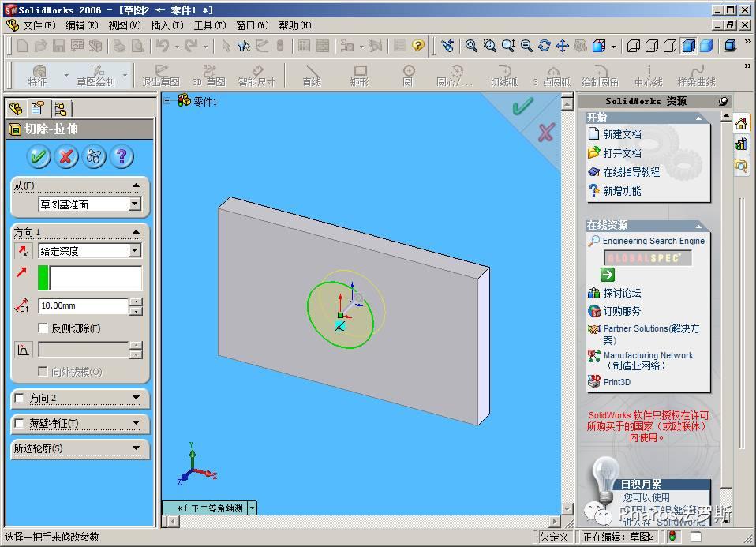Click 打开文档 Open Document link
Screen dimensions: 756x547
click(623, 153)
